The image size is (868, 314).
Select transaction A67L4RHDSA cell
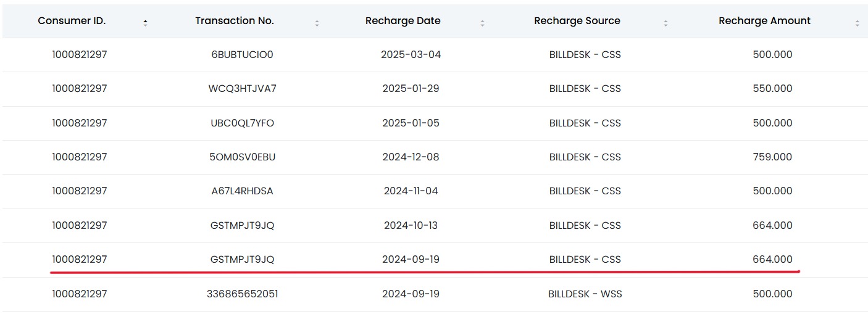(242, 191)
